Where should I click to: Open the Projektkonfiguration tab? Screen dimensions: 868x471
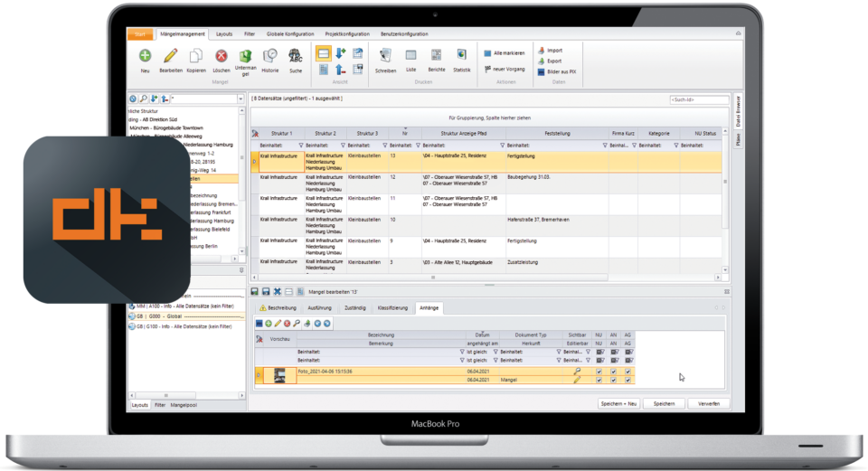click(347, 34)
